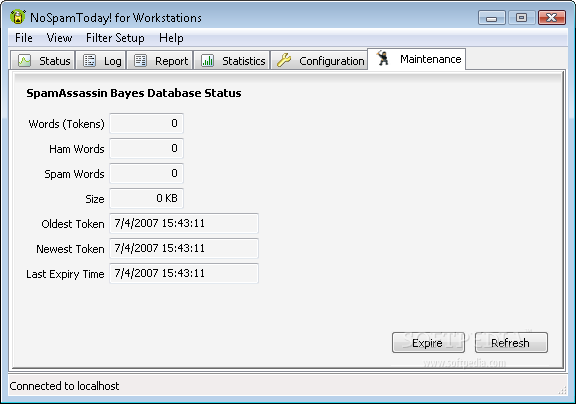Click the 'Last Expiry Time' label
This screenshot has height=404, width=576.
[65, 274]
